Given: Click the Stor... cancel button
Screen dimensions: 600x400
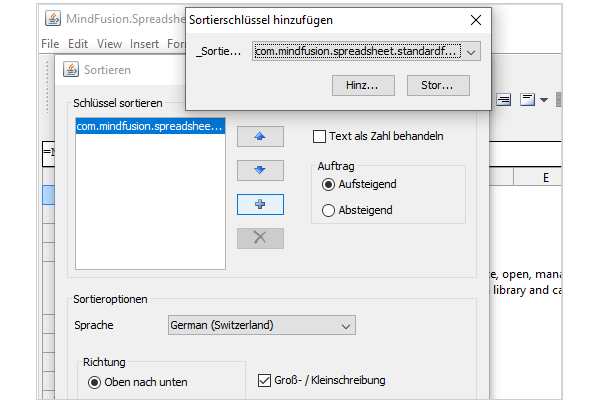Looking at the screenshot, I should (x=438, y=85).
